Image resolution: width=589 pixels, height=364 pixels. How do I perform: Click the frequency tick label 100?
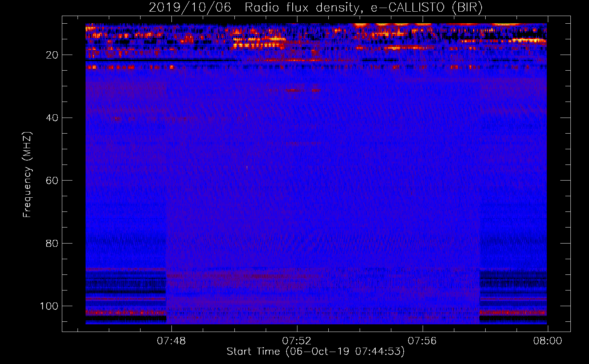[x=49, y=306]
